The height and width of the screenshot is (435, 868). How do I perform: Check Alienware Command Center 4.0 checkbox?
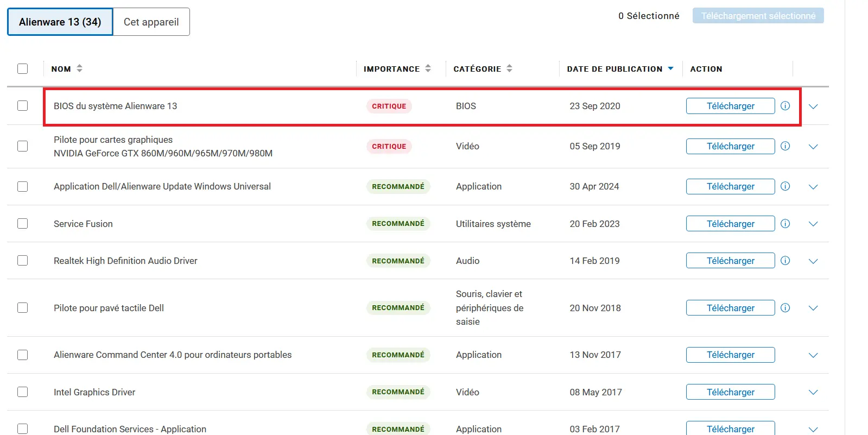22,355
